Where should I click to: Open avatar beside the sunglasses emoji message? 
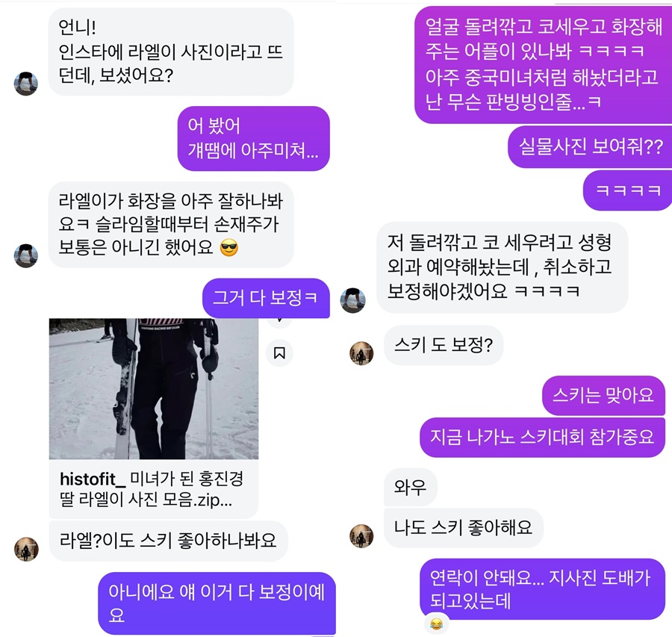(26, 255)
